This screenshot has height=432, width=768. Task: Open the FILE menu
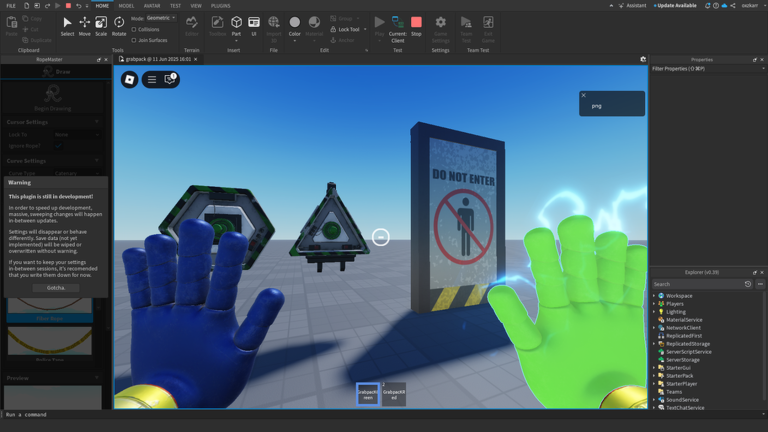(x=11, y=6)
